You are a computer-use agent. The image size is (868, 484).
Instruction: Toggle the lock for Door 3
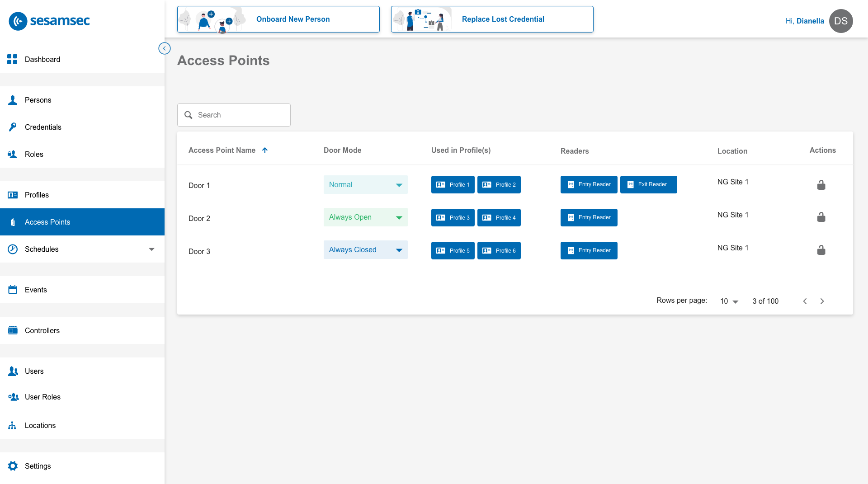[x=821, y=250]
